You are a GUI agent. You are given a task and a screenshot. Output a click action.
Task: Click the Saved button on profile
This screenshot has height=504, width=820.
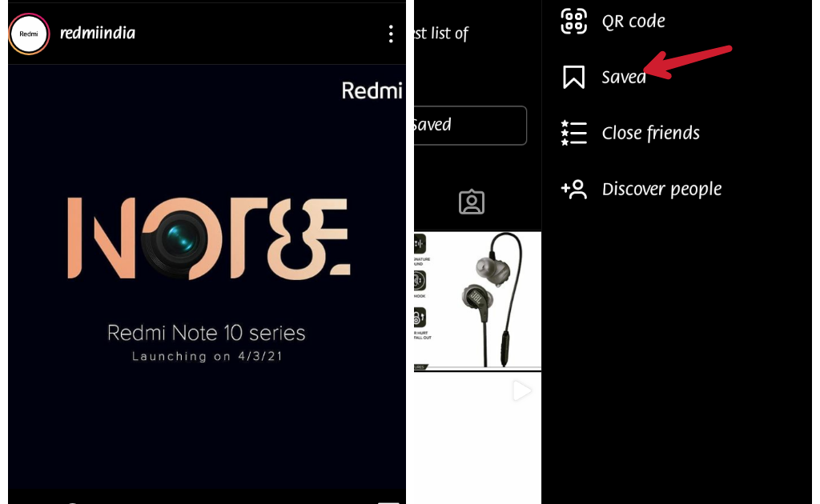coord(469,126)
